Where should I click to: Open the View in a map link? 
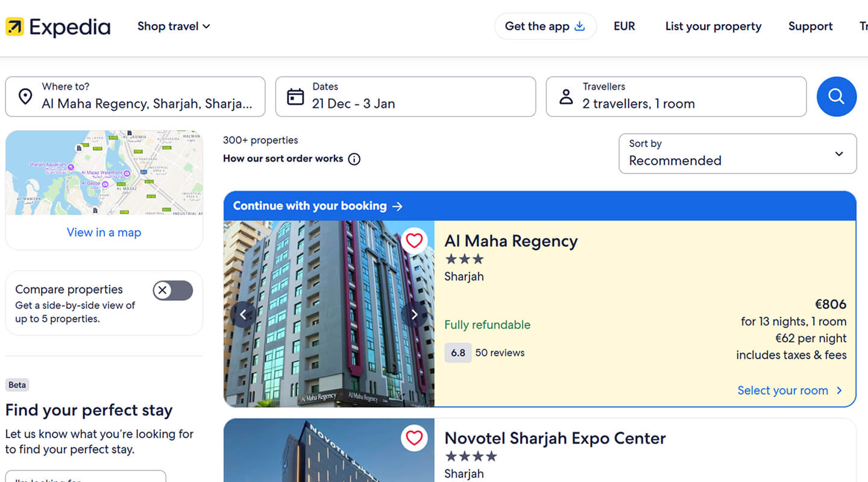click(x=104, y=233)
